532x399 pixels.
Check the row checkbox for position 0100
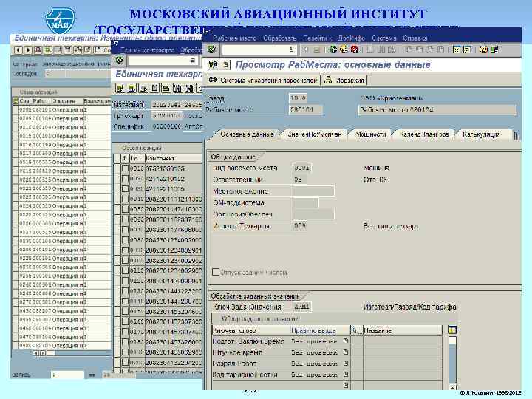[x=125, y=260]
